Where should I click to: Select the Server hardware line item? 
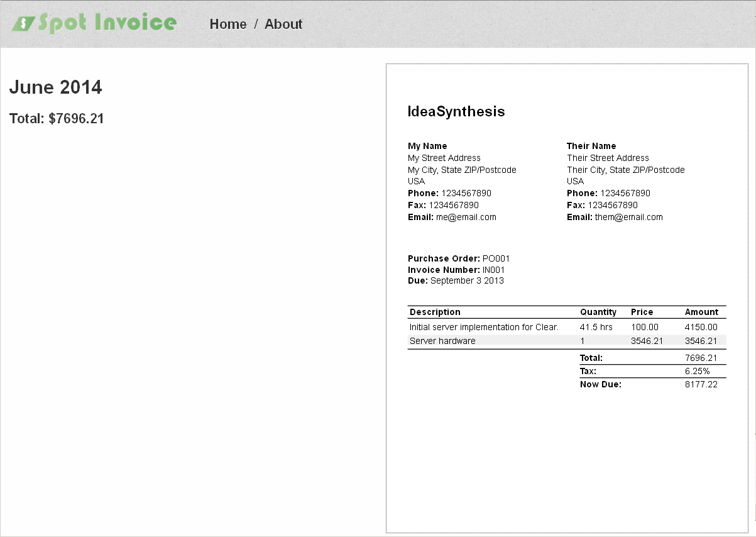(442, 341)
